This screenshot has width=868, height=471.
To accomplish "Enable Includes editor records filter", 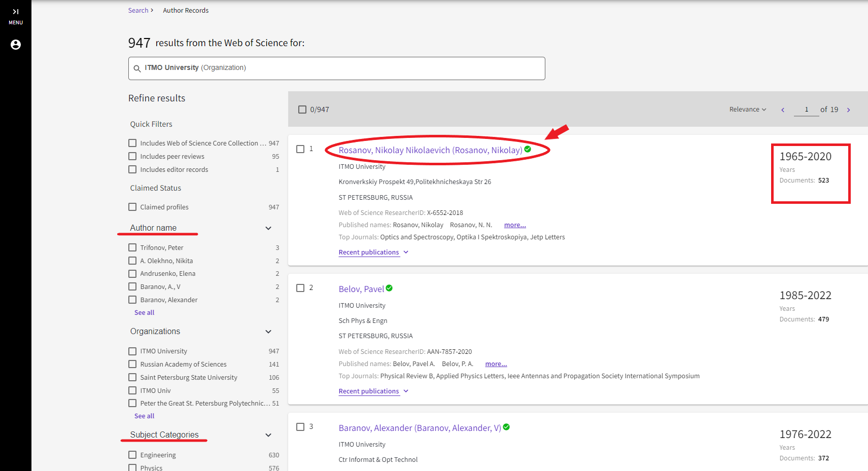I will pos(132,169).
